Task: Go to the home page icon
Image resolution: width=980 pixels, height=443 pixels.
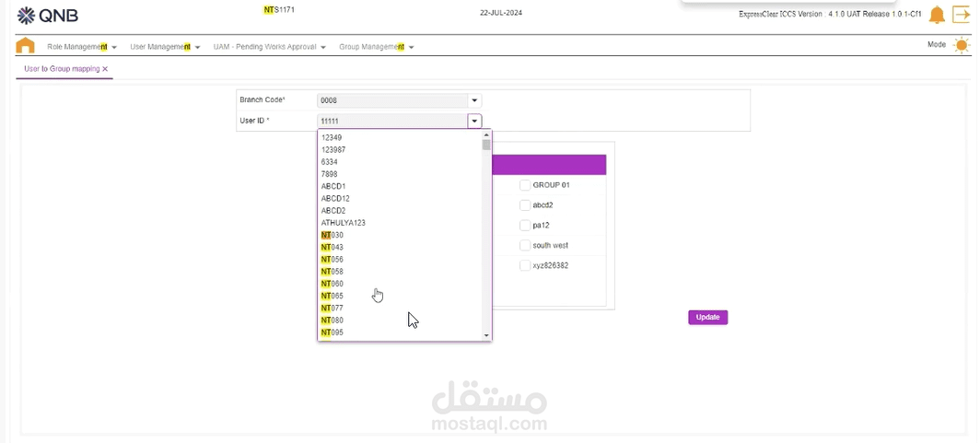Action: point(25,46)
